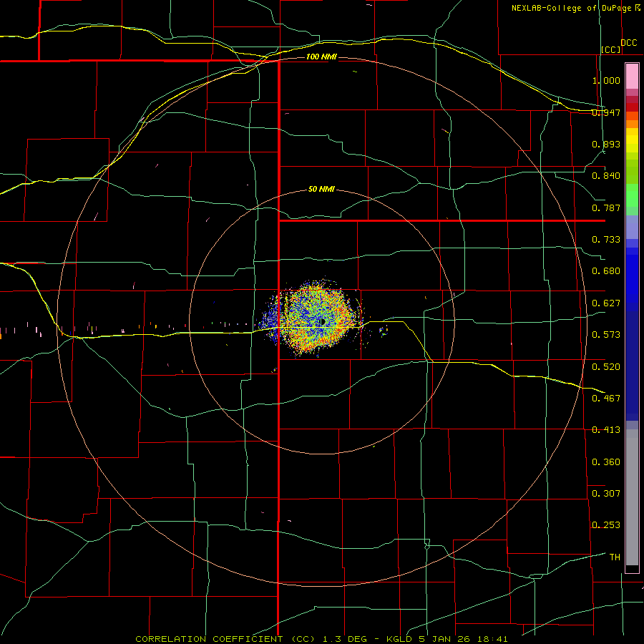Click the 100 NMI range ring label

pos(321,57)
